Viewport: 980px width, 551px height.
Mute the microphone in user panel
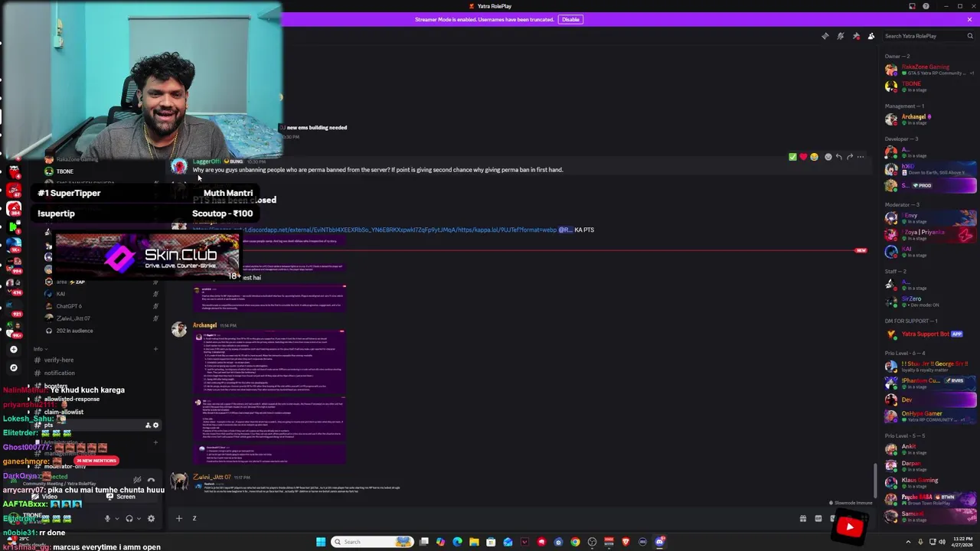pyautogui.click(x=107, y=519)
